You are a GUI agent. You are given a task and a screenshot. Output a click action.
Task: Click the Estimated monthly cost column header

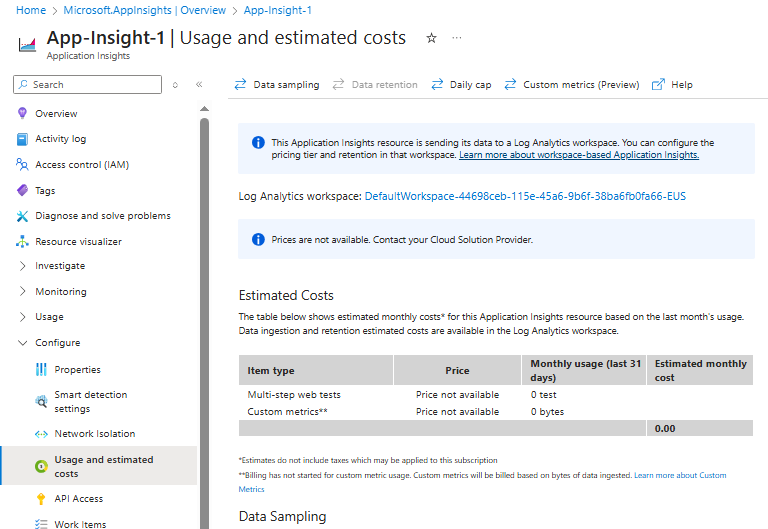[x=700, y=370]
